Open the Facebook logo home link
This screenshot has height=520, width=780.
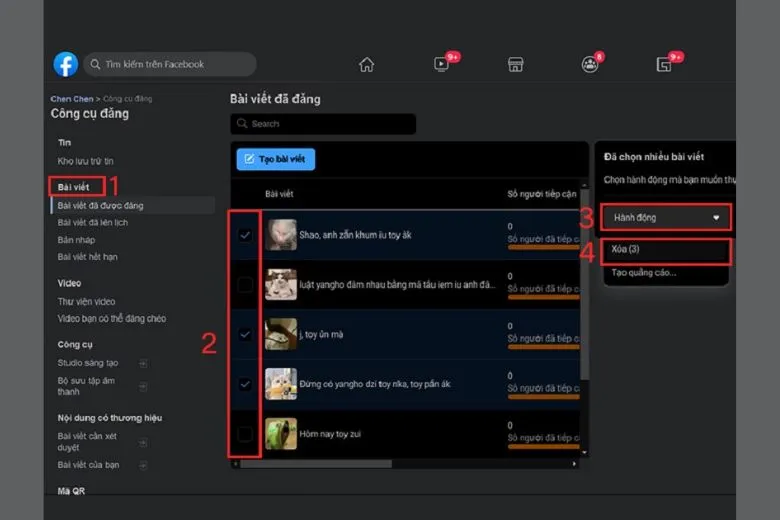click(x=66, y=64)
